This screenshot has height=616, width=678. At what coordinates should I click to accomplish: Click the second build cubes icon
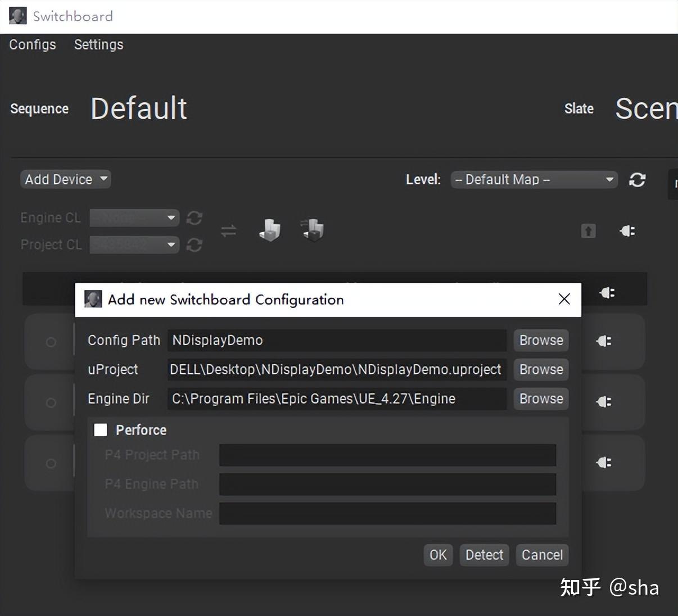(x=313, y=230)
